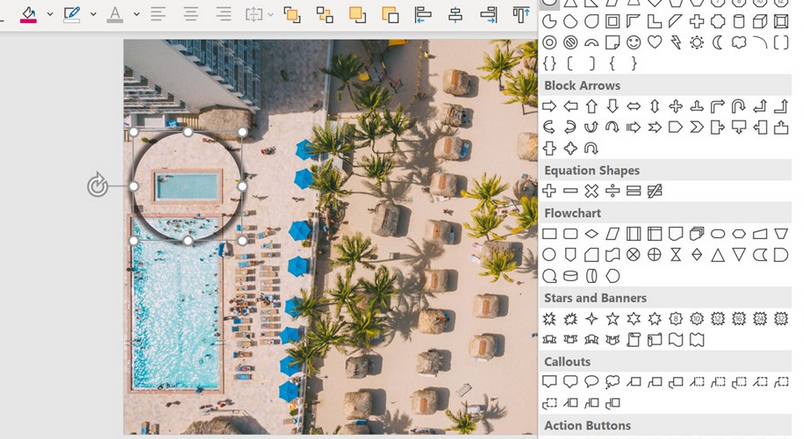Select the Down Arrow block arrow
Image resolution: width=804 pixels, height=439 pixels.
pyautogui.click(x=612, y=107)
